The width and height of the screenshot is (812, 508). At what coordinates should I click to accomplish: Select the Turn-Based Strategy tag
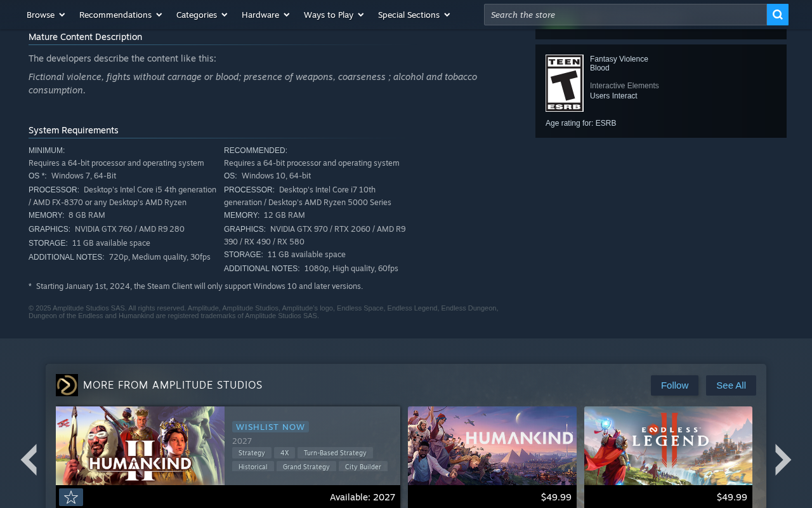click(x=335, y=453)
